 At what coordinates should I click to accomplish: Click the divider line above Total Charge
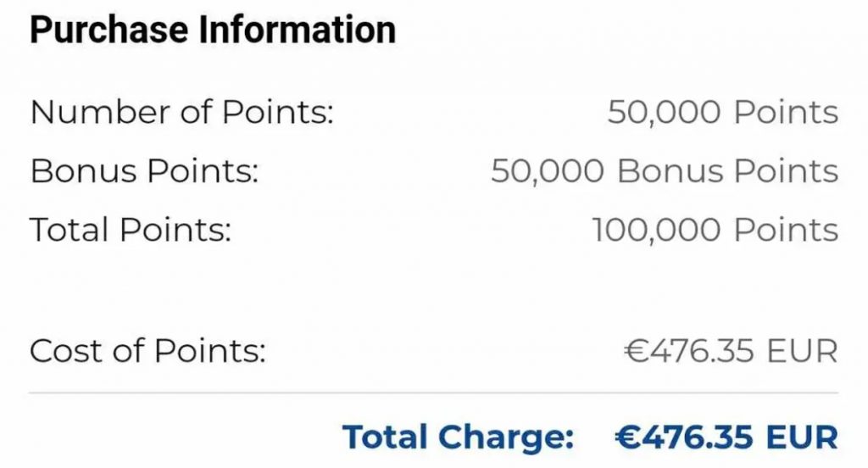[x=434, y=393]
